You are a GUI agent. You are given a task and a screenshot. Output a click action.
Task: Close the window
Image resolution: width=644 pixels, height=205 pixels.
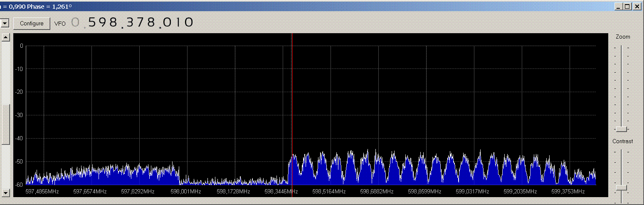[x=637, y=6]
